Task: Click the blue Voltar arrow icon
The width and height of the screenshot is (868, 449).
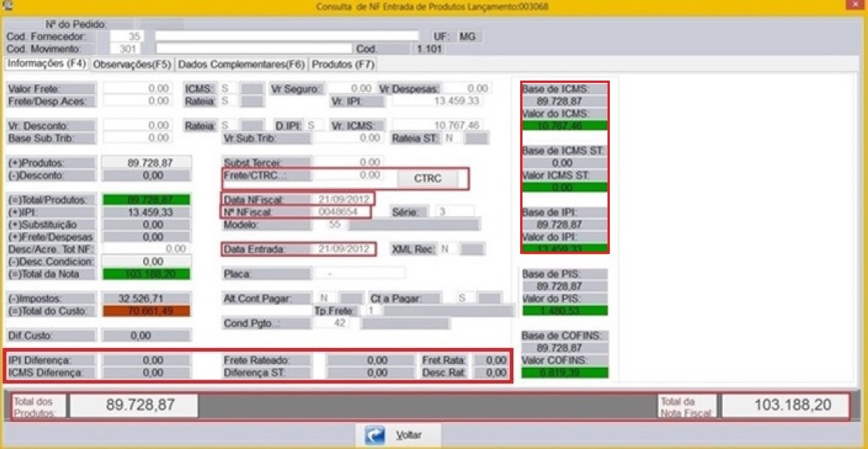Action: point(376,435)
